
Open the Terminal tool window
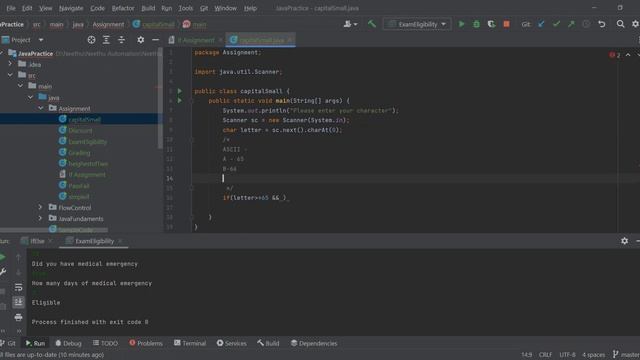[x=190, y=343]
